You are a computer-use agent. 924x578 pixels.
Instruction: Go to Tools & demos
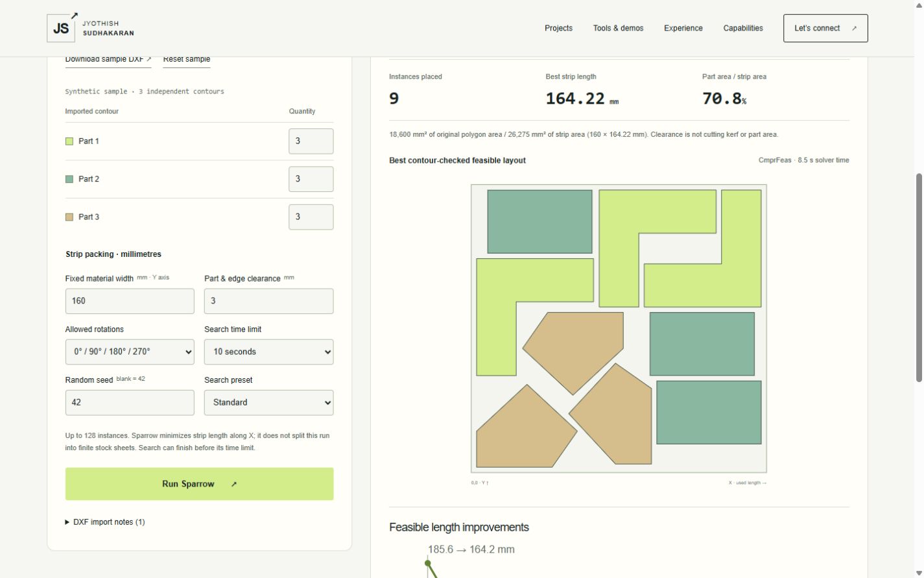618,29
